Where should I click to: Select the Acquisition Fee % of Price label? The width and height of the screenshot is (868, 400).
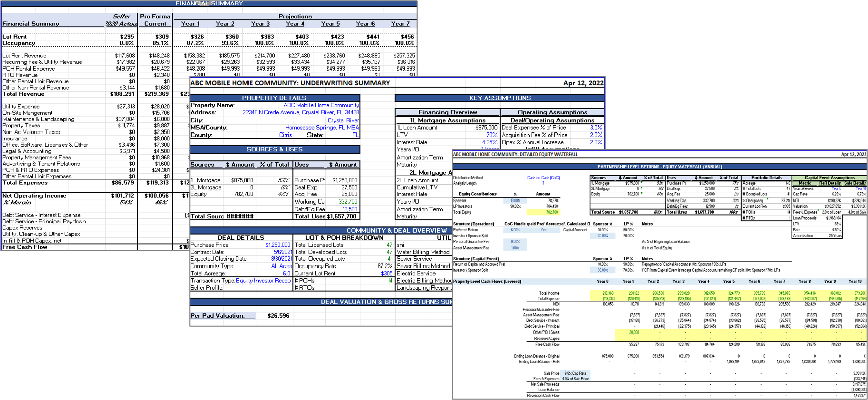point(534,135)
